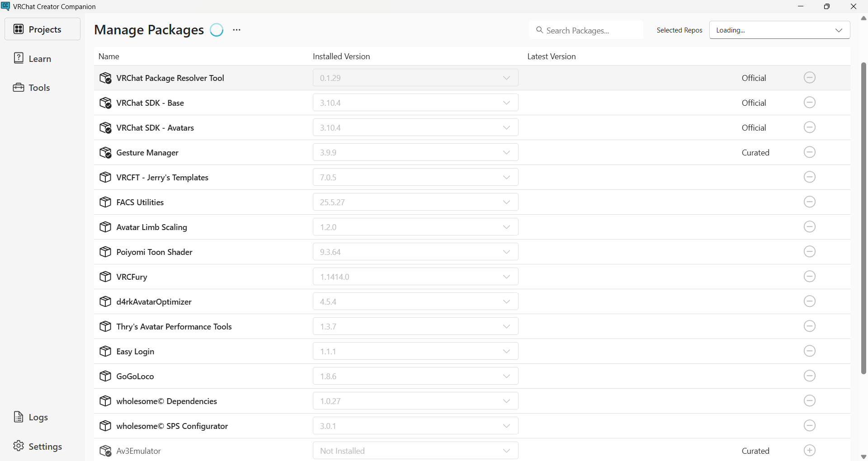Remove the wholesome© Dependencies package

point(810,401)
